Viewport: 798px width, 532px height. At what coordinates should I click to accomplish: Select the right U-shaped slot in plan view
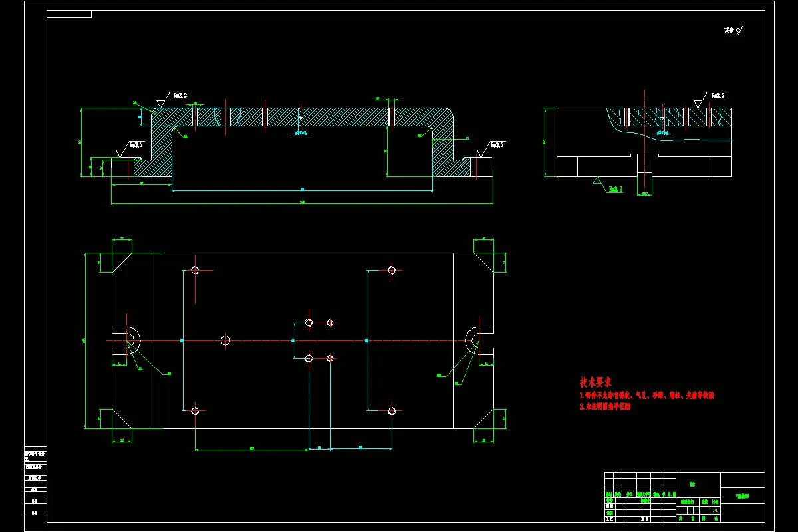point(479,340)
